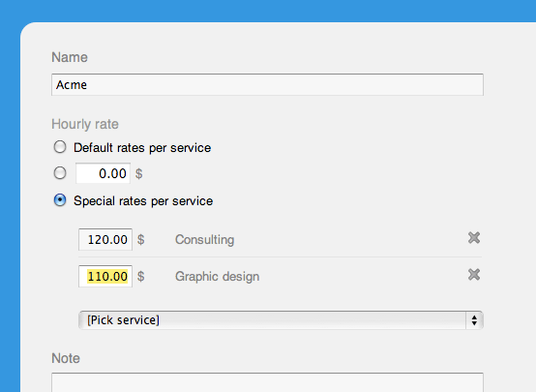Edit the 120.00 Consulting rate field
The height and width of the screenshot is (392, 536).
click(105, 239)
